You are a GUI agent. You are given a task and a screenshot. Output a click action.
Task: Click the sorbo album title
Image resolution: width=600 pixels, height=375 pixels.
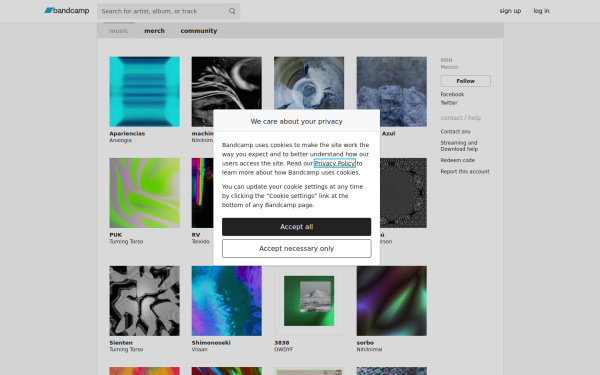365,343
